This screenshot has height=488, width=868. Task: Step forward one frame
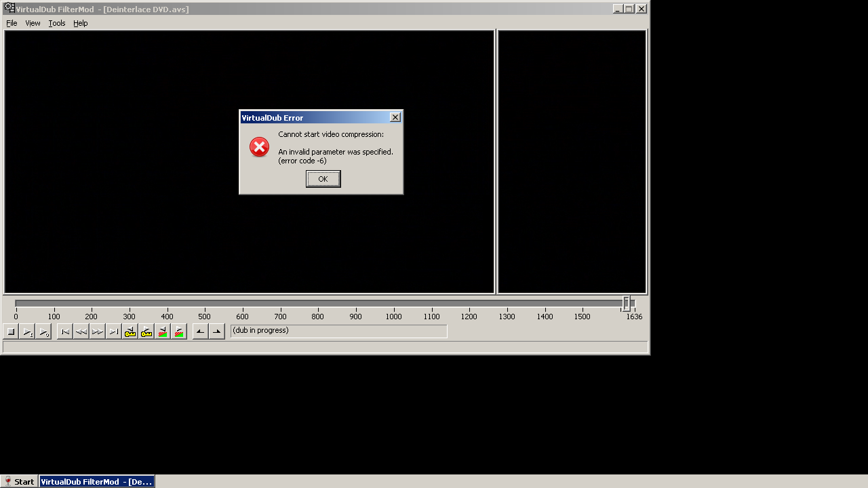click(x=98, y=331)
